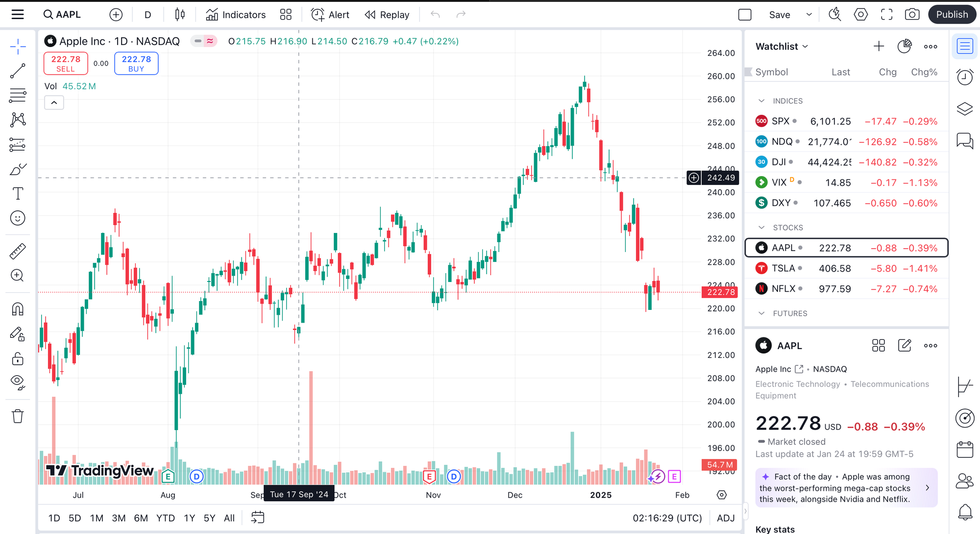Open chart settings hexagon icon
The image size is (980, 534).
tap(860, 15)
